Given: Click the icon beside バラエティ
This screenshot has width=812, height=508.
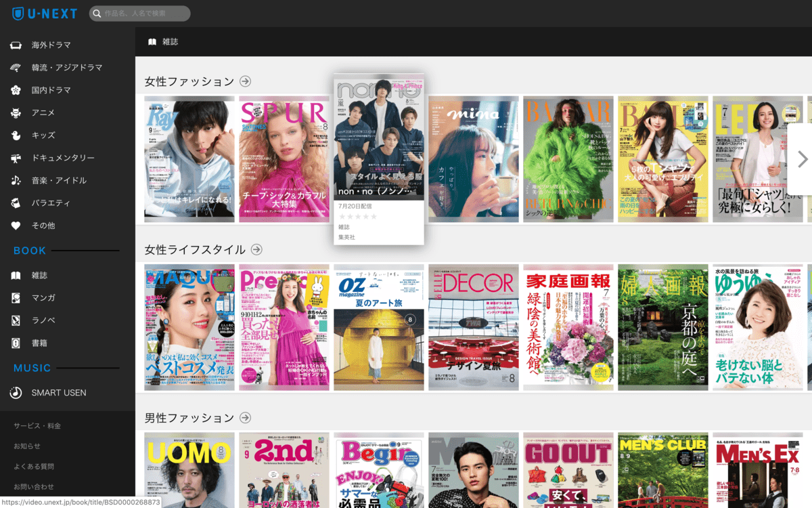Looking at the screenshot, I should (x=16, y=203).
